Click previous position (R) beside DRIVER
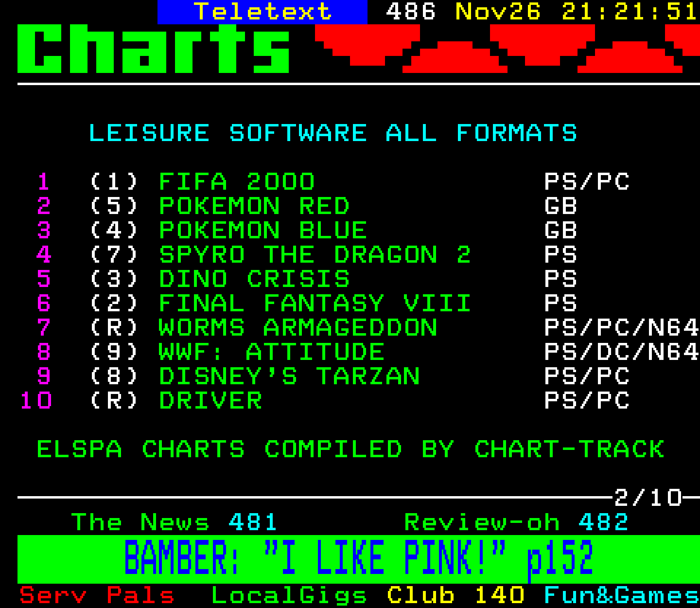The height and width of the screenshot is (608, 700). [114, 401]
